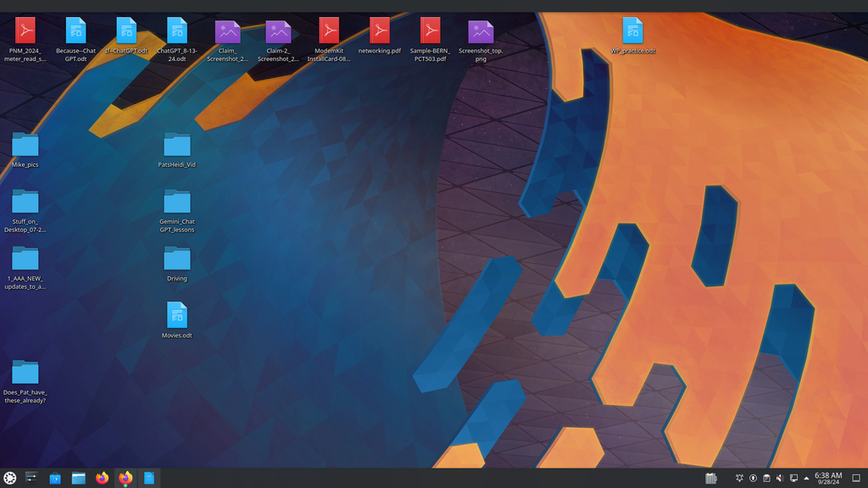Select ModemKit InstallCard PDF
Image resolution: width=868 pixels, height=488 pixels.
329,39
